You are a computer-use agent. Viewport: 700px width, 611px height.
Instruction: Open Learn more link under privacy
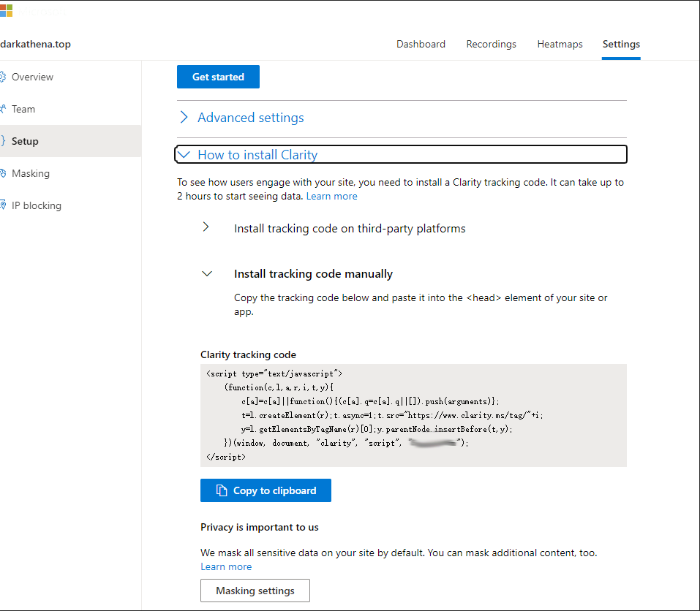coord(226,567)
